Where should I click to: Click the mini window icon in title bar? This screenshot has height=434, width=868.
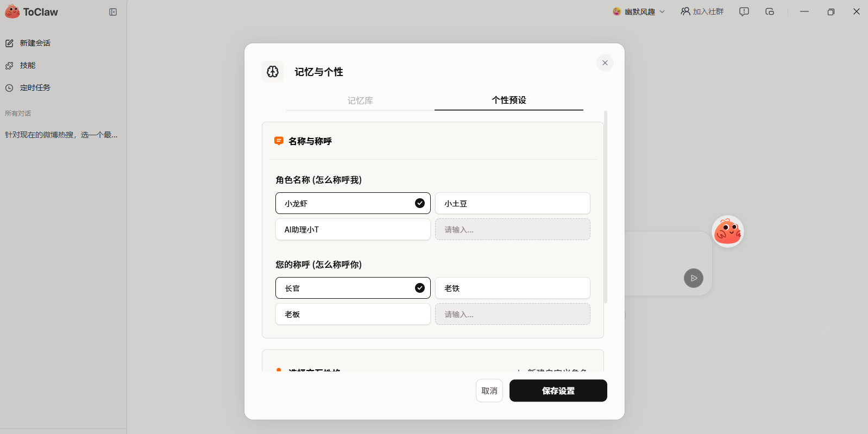pos(769,11)
